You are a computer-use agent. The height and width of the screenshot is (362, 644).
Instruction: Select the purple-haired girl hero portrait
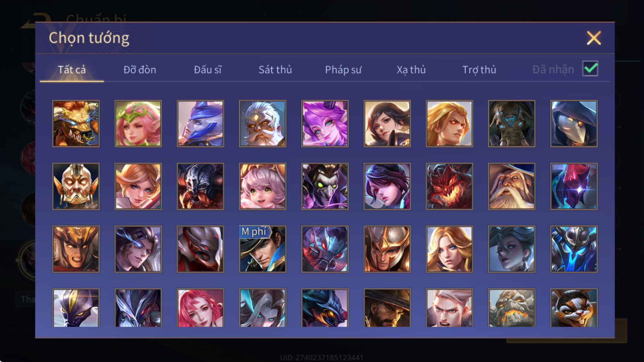[x=325, y=123]
